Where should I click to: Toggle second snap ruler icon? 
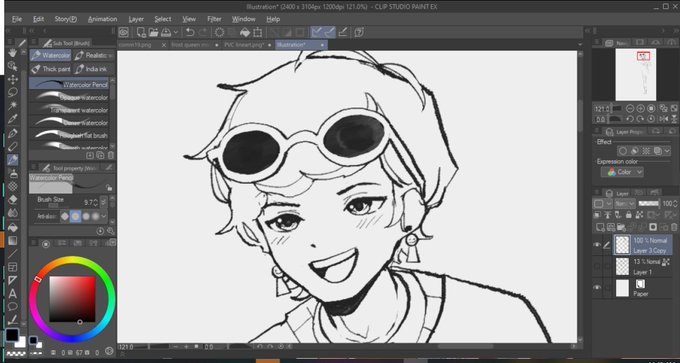pyautogui.click(x=330, y=32)
